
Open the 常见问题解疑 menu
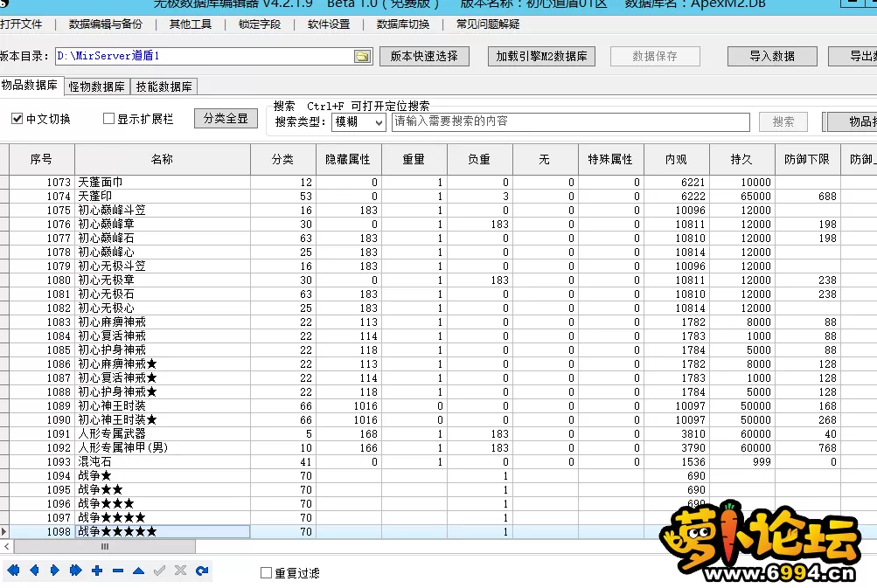coord(488,24)
